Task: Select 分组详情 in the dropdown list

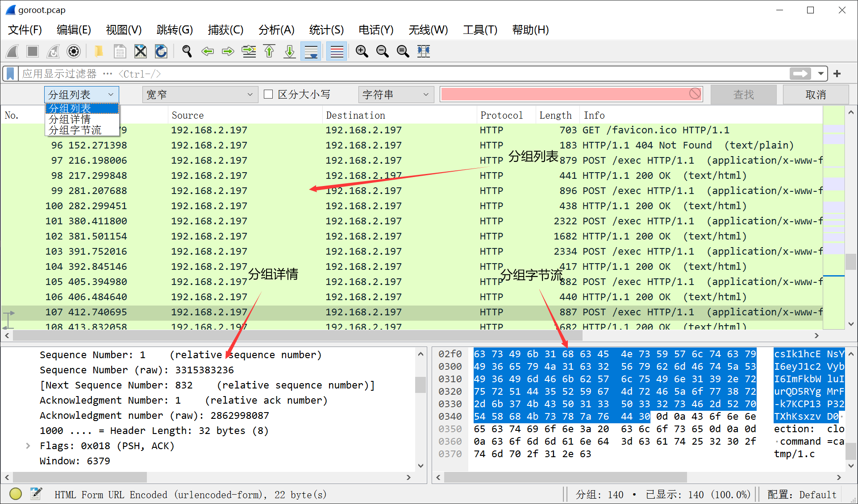Action: [x=70, y=119]
